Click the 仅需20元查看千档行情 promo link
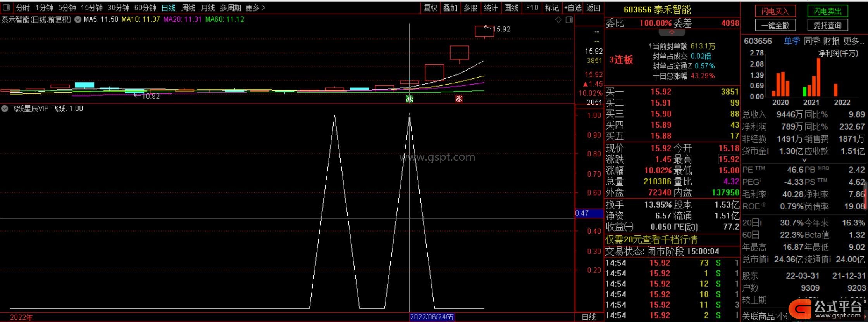The height and width of the screenshot is (322, 868). 651,240
